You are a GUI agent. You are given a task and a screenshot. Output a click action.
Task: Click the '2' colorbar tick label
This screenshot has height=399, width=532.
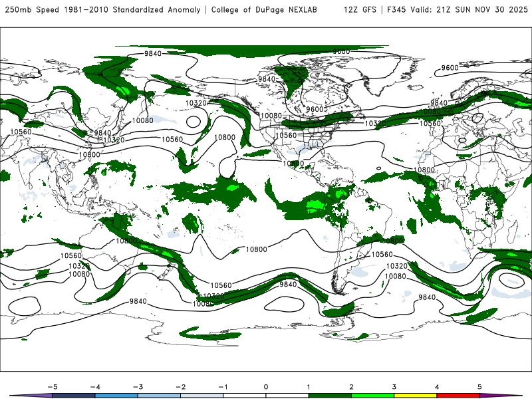point(351,387)
